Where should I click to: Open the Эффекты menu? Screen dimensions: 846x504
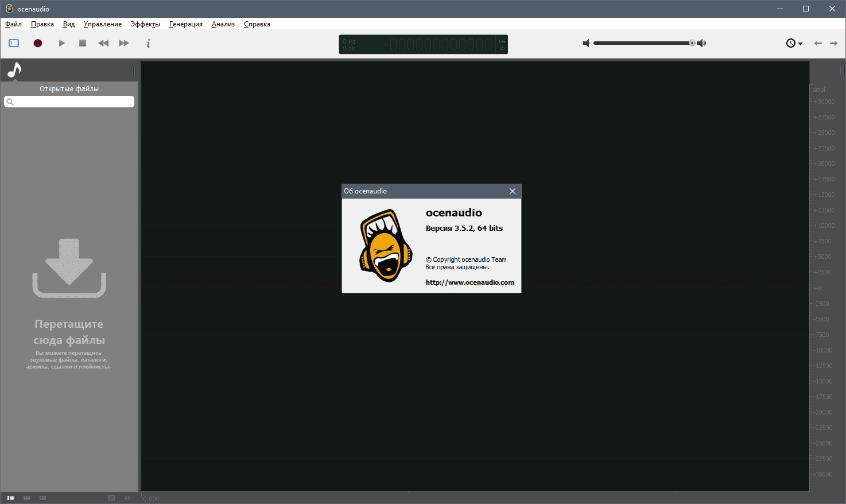(x=145, y=24)
